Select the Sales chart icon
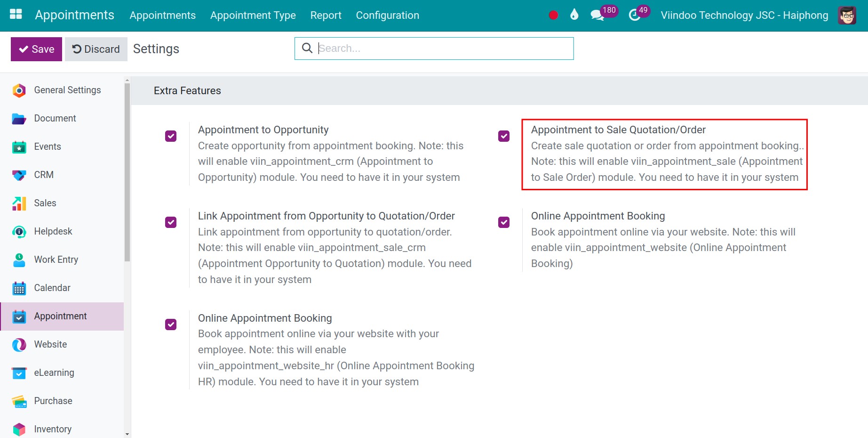 (19, 203)
